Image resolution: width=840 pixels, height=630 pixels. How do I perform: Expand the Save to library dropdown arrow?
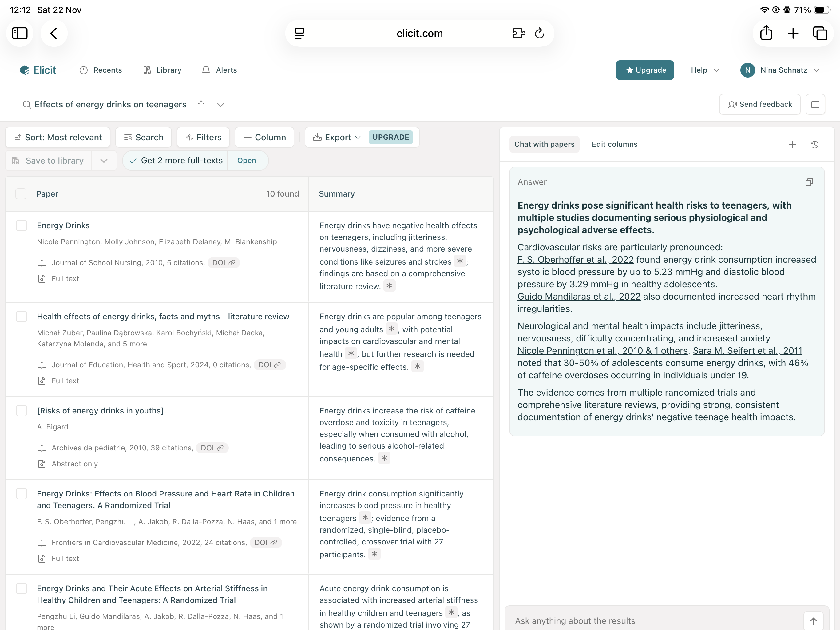coord(104,161)
